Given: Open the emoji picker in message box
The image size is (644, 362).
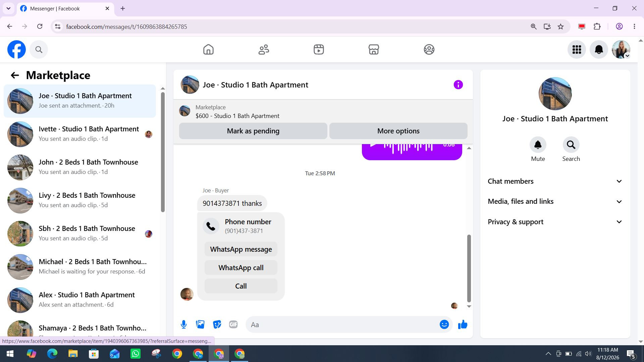Looking at the screenshot, I should (444, 324).
